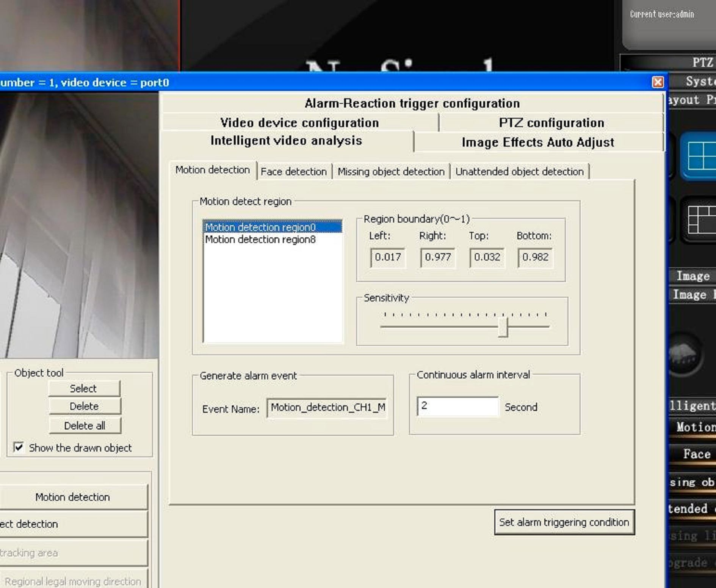Select Motion detection region0 in list

pyautogui.click(x=273, y=227)
